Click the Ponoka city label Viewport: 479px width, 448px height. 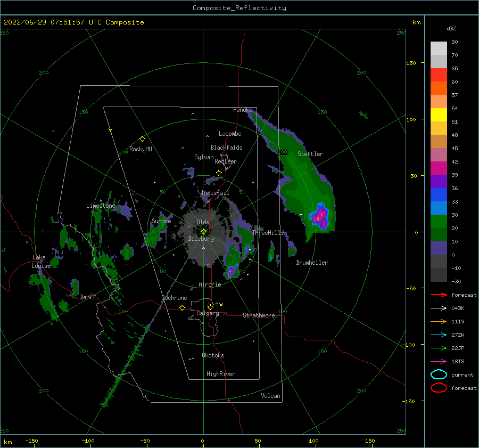pyautogui.click(x=243, y=110)
